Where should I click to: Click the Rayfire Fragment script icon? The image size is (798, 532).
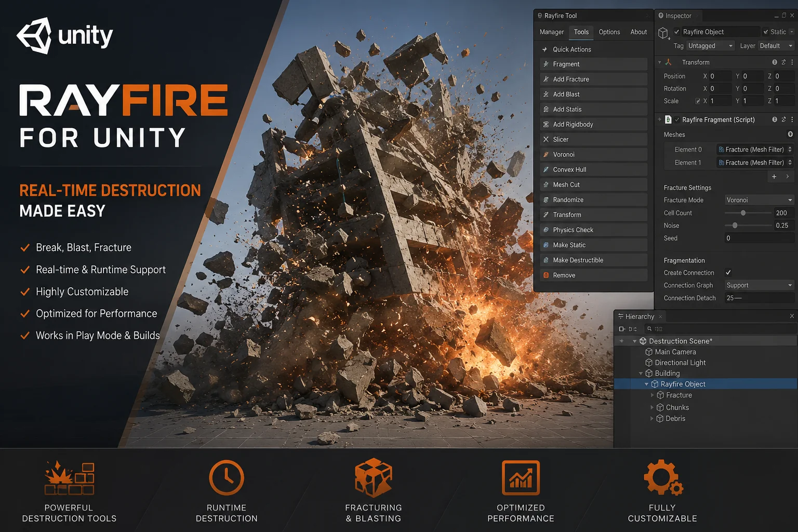tap(668, 119)
